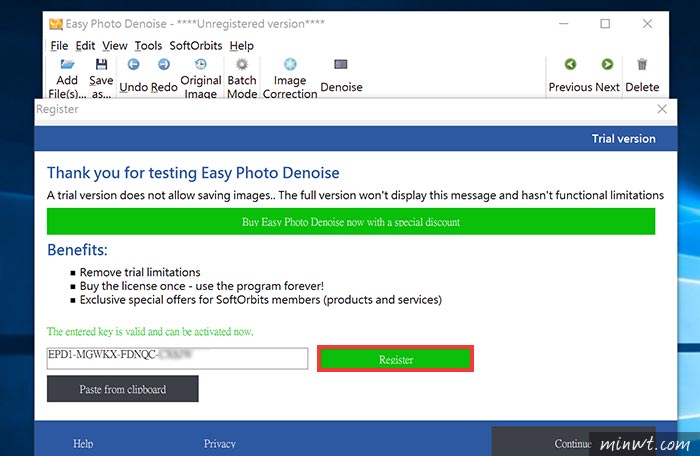Open the Help menu
Viewport: 700px width, 456px height.
click(x=242, y=46)
